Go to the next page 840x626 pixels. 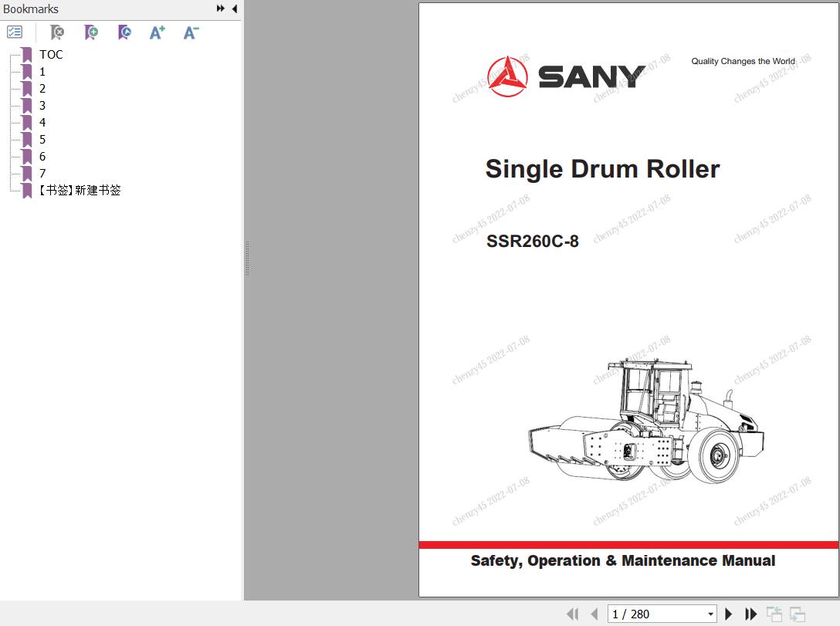pyautogui.click(x=729, y=614)
